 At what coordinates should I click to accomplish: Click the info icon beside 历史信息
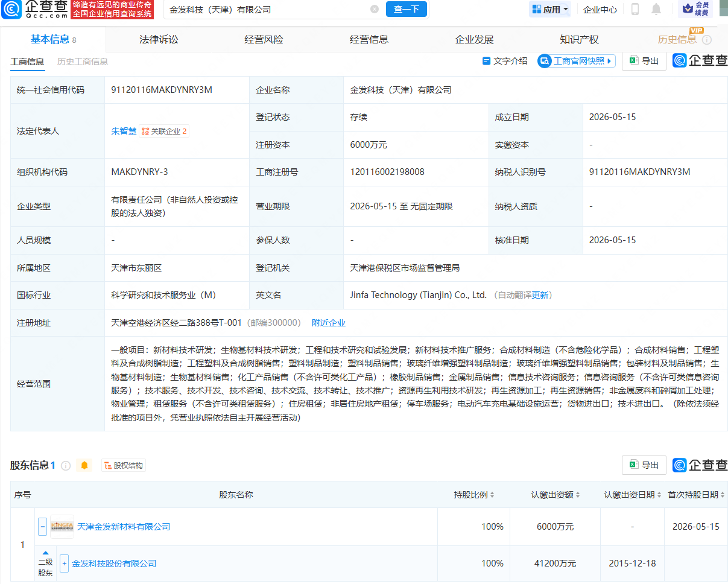pyautogui.click(x=707, y=40)
